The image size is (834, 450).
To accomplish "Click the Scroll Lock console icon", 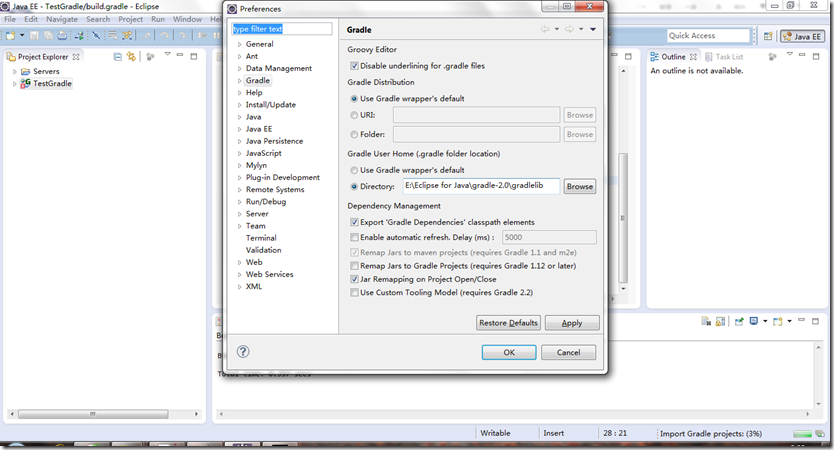I will tap(720, 321).
